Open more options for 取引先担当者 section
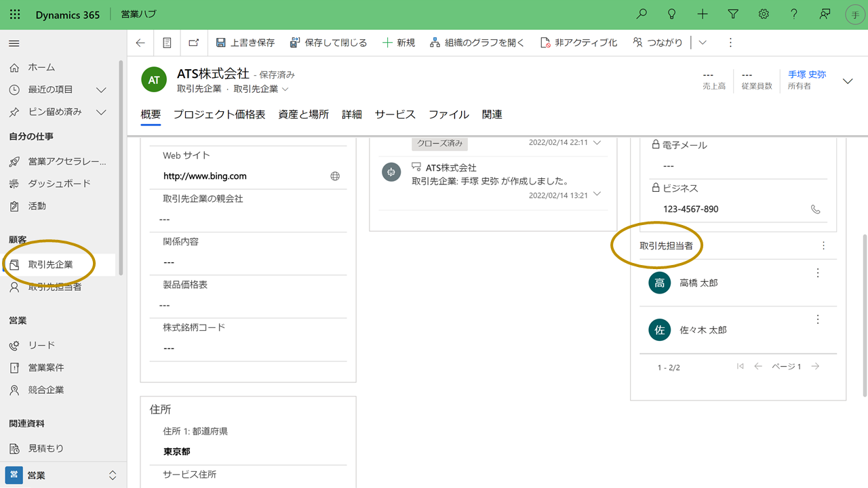 click(824, 245)
